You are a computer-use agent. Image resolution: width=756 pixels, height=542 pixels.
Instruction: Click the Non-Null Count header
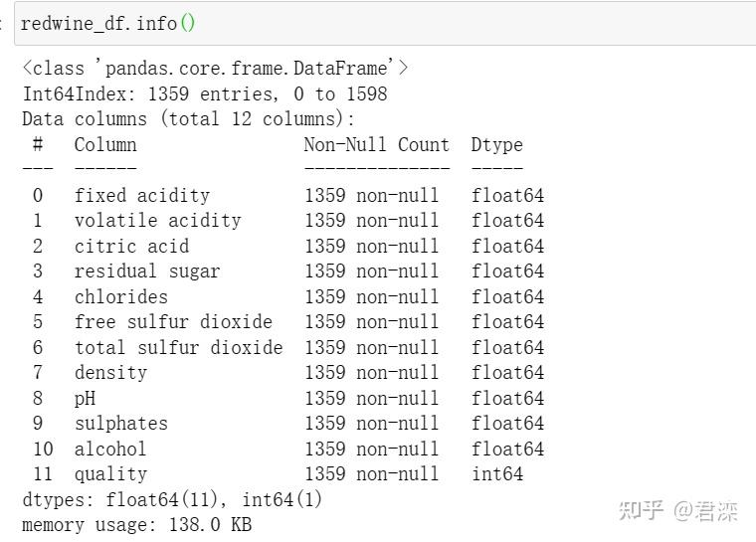(x=377, y=144)
